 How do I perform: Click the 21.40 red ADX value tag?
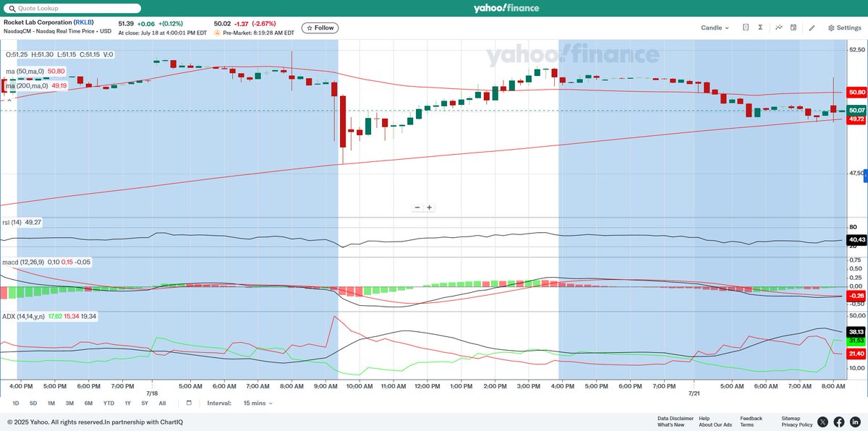click(x=857, y=353)
